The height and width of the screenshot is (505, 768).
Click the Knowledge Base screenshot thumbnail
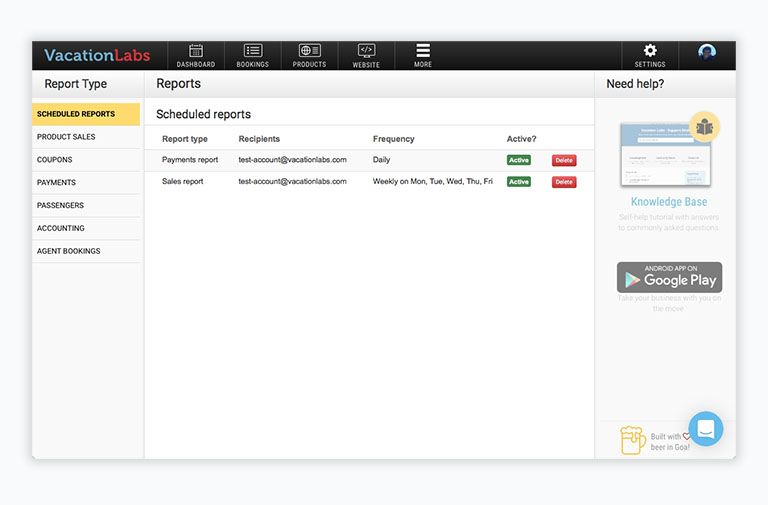click(x=665, y=155)
